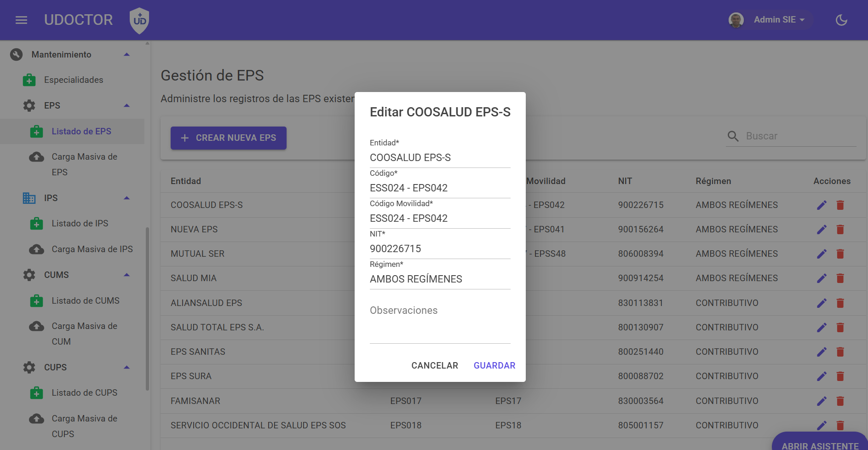The image size is (868, 450).
Task: Open Listado de IPS
Action: 80,224
